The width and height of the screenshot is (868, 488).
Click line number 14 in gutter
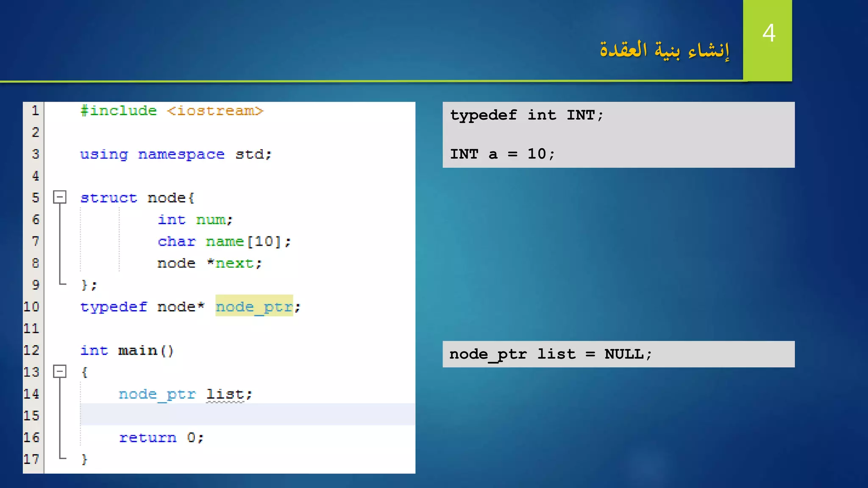pos(32,394)
